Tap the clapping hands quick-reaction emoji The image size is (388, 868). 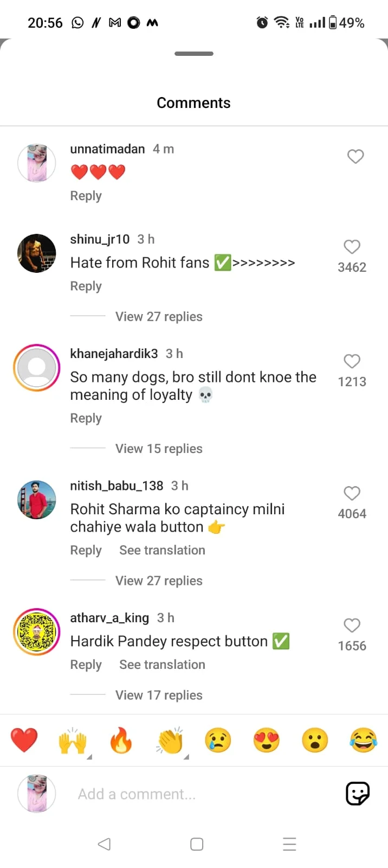click(x=170, y=741)
